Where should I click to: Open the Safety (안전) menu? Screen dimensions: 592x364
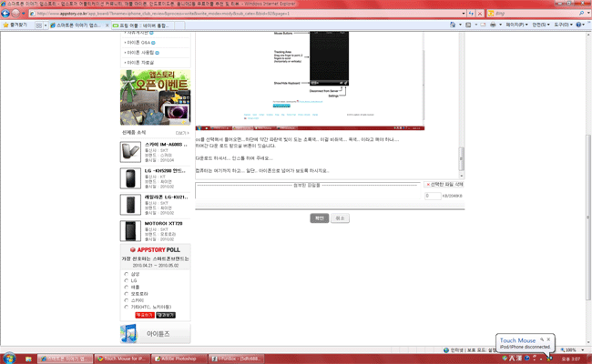coord(541,25)
